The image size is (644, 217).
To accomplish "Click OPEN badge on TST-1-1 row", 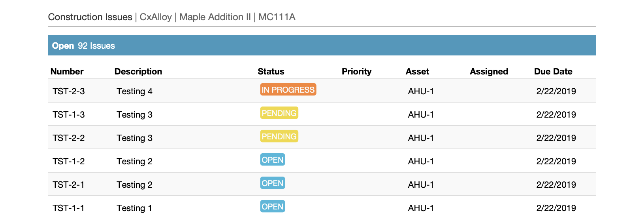I will [273, 206].
